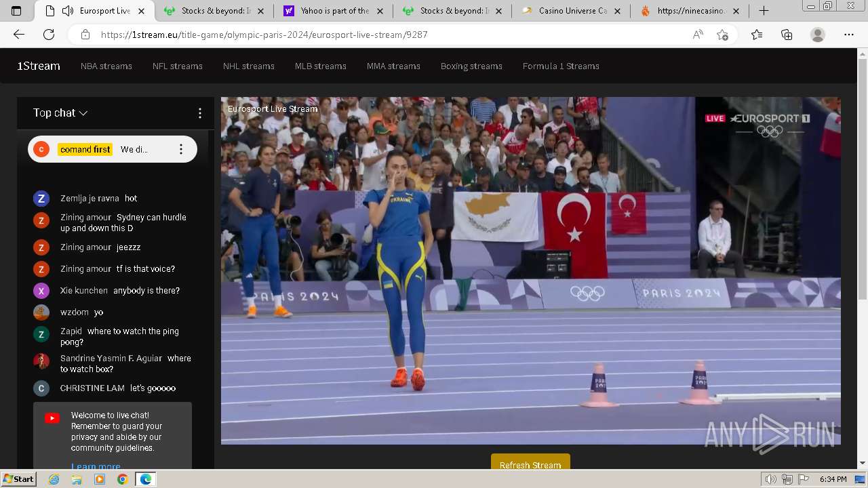Click the Eurosport Live Stream title overlay
The width and height of the screenshot is (868, 488).
click(273, 108)
